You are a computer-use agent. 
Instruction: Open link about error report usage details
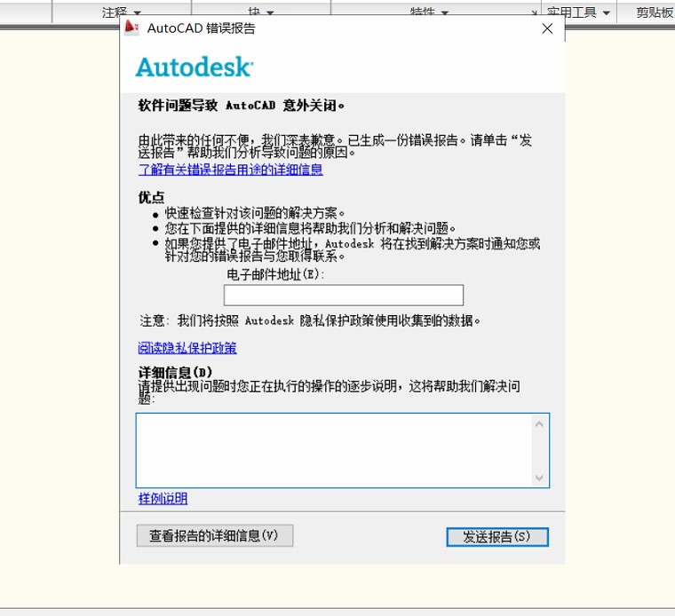pos(230,170)
